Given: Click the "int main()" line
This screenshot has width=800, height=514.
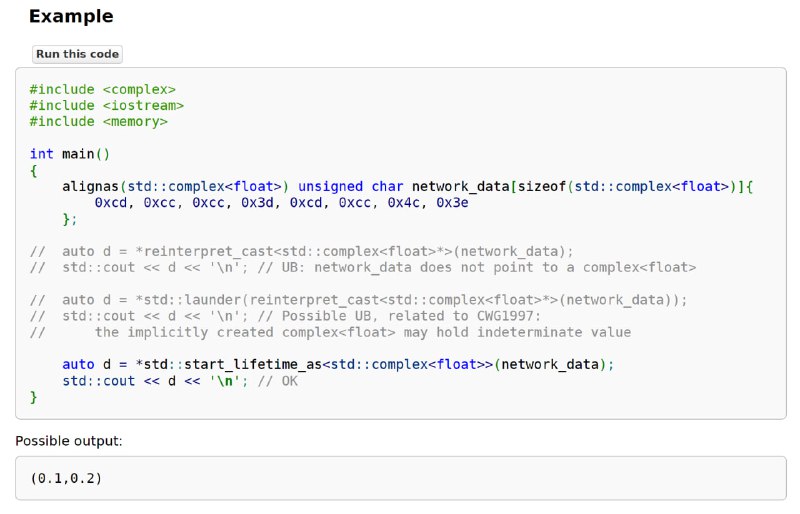Looking at the screenshot, I should [69, 154].
